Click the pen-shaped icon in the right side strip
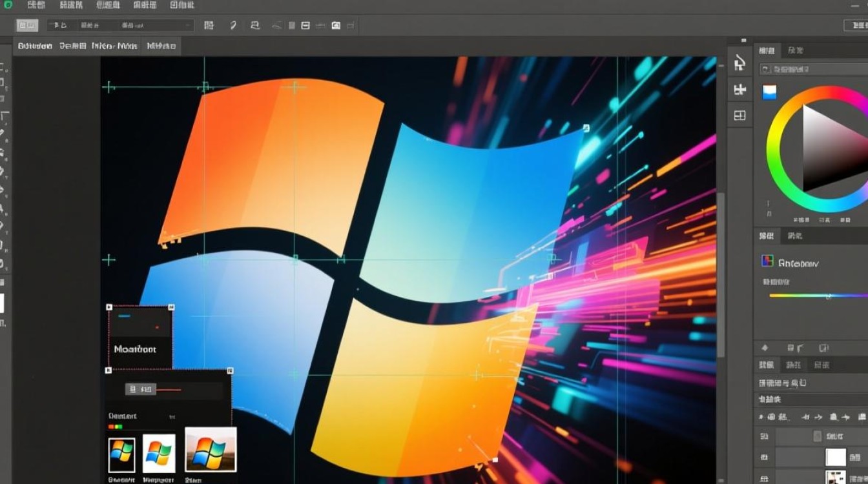 pyautogui.click(x=739, y=63)
